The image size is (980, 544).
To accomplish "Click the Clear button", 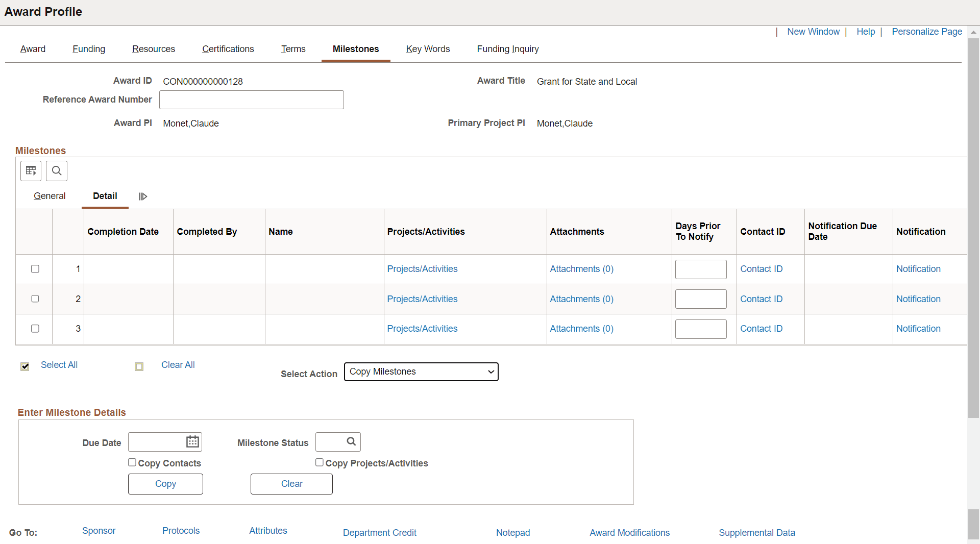I will [x=291, y=484].
